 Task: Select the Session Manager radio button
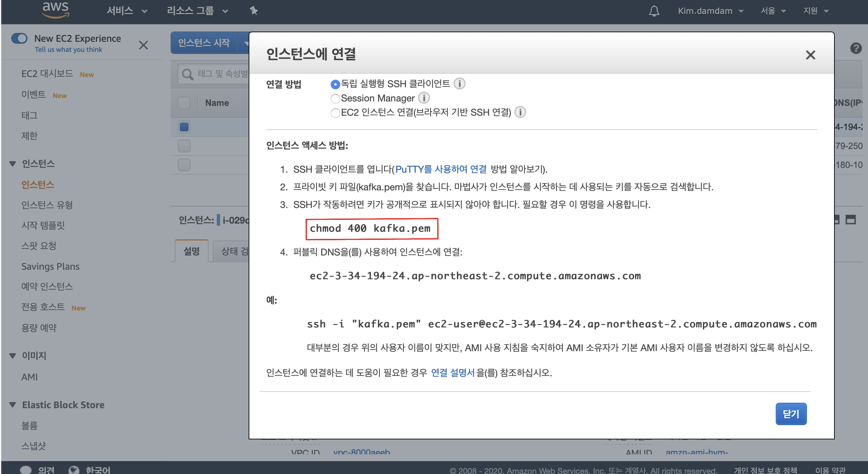click(335, 98)
